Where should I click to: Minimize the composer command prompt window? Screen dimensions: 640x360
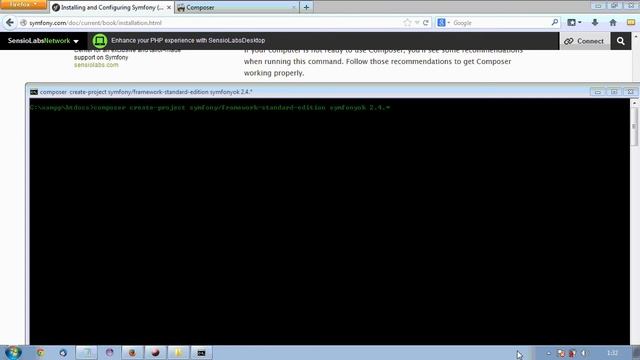coord(598,92)
